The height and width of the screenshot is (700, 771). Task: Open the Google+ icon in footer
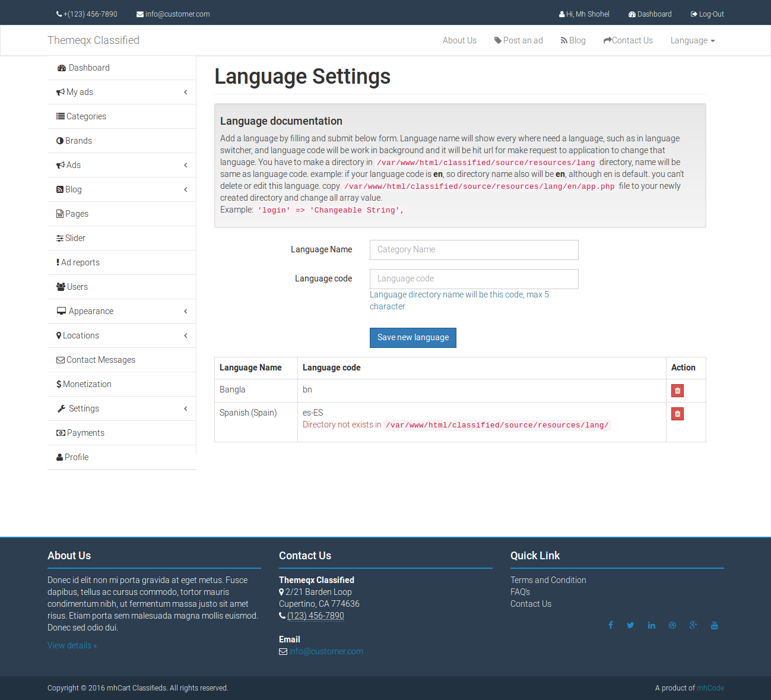click(693, 625)
